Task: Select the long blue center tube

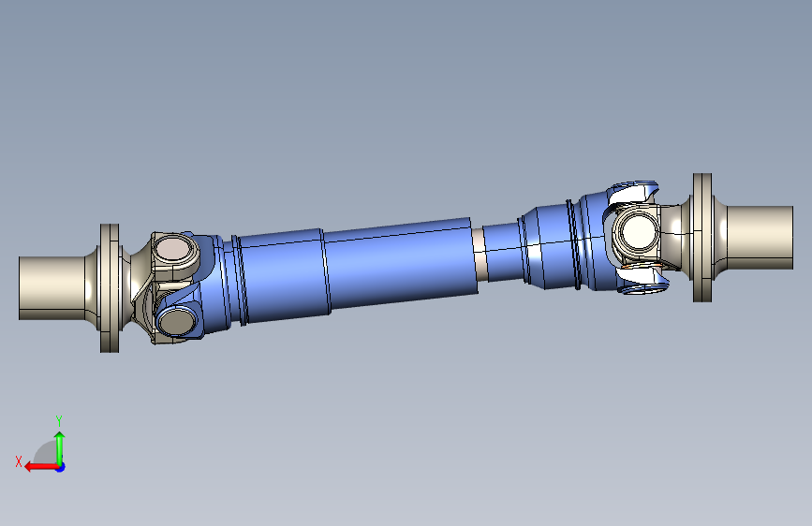Action: (402, 264)
